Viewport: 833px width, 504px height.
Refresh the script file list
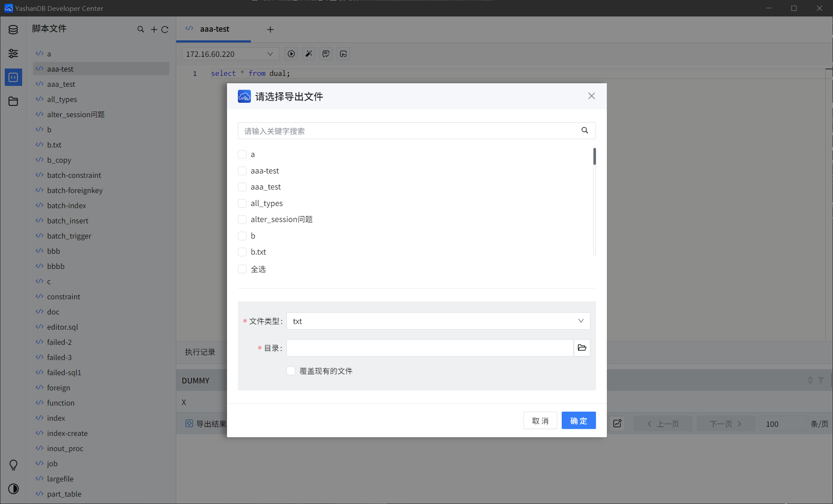pos(165,29)
